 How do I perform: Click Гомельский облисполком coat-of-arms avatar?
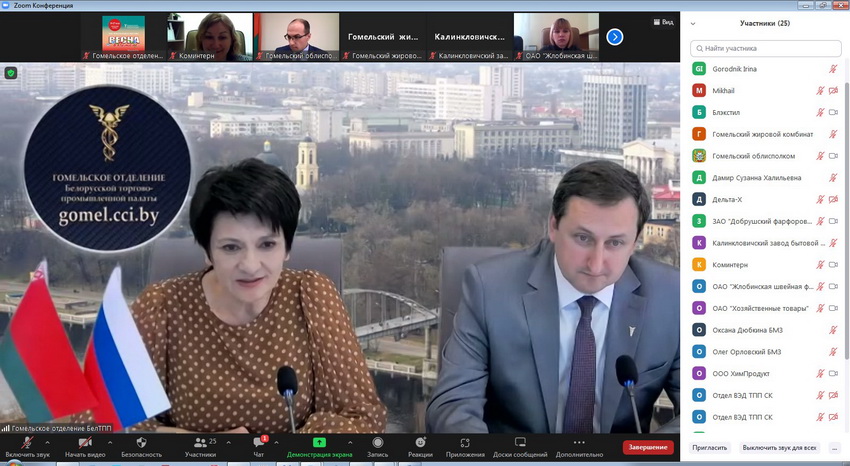(699, 156)
